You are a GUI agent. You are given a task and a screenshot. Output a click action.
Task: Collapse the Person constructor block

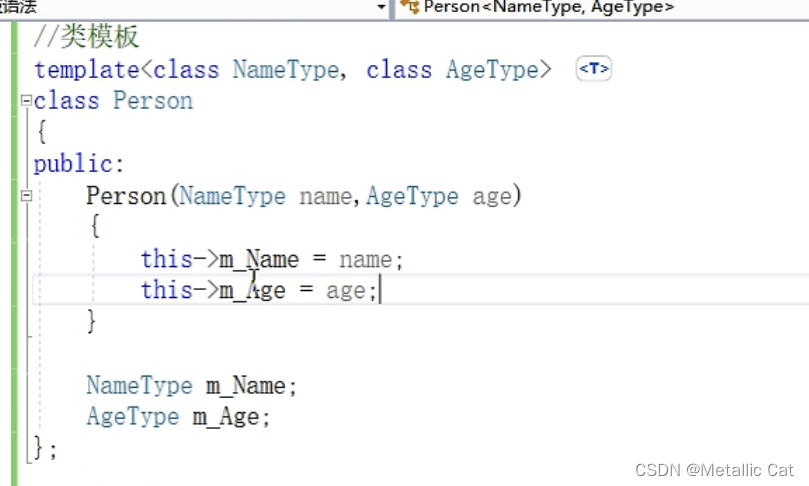(x=26, y=196)
